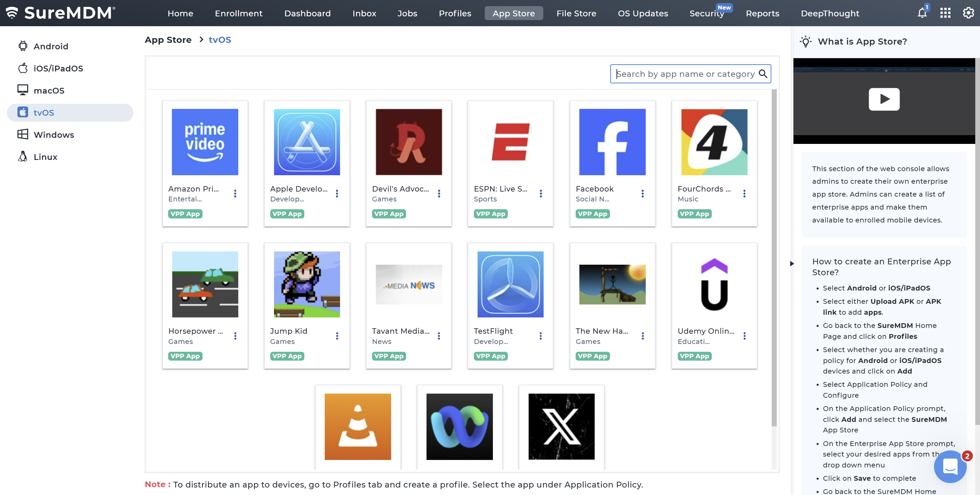Image resolution: width=980 pixels, height=495 pixels.
Task: Open Jump Kid app icon
Action: click(307, 284)
